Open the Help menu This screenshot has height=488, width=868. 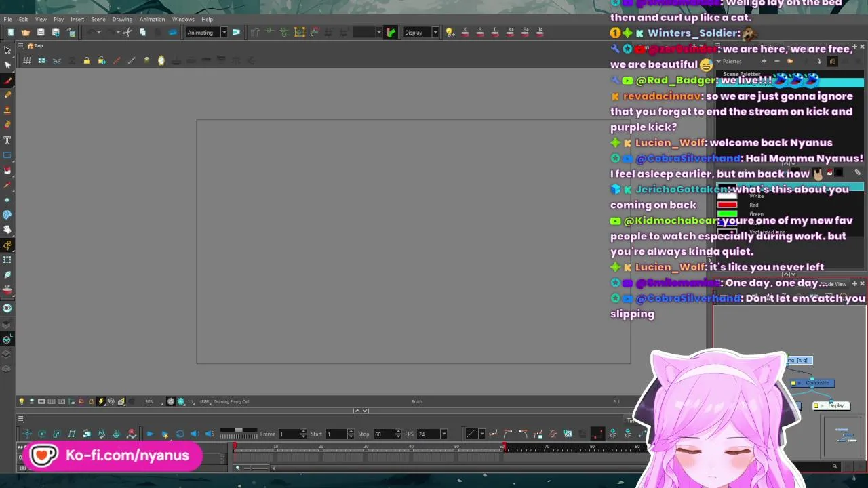click(207, 19)
